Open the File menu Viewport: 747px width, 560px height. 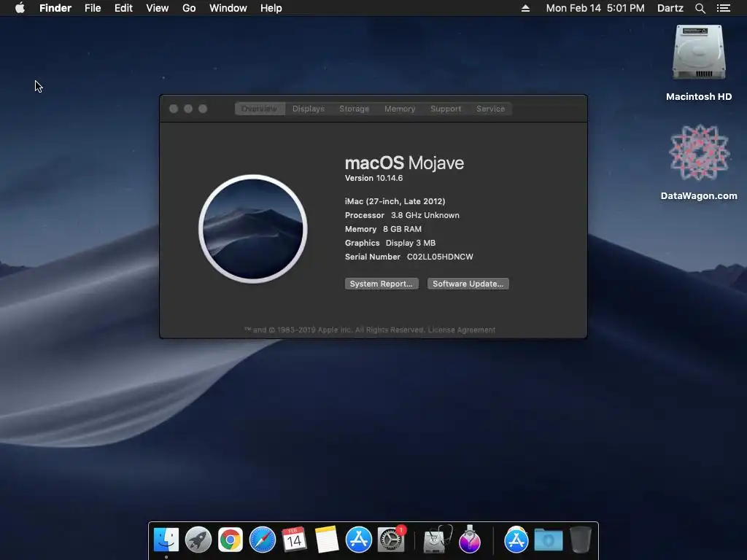tap(93, 8)
